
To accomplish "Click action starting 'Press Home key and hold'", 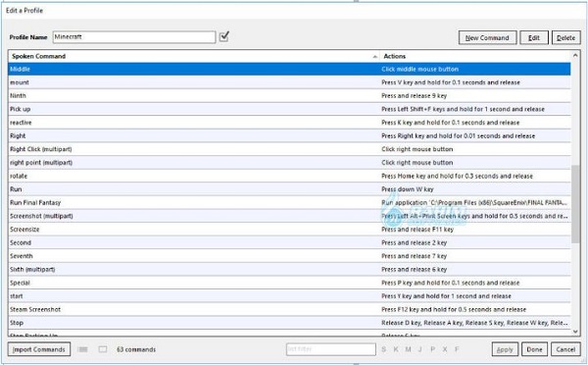I will click(x=457, y=176).
